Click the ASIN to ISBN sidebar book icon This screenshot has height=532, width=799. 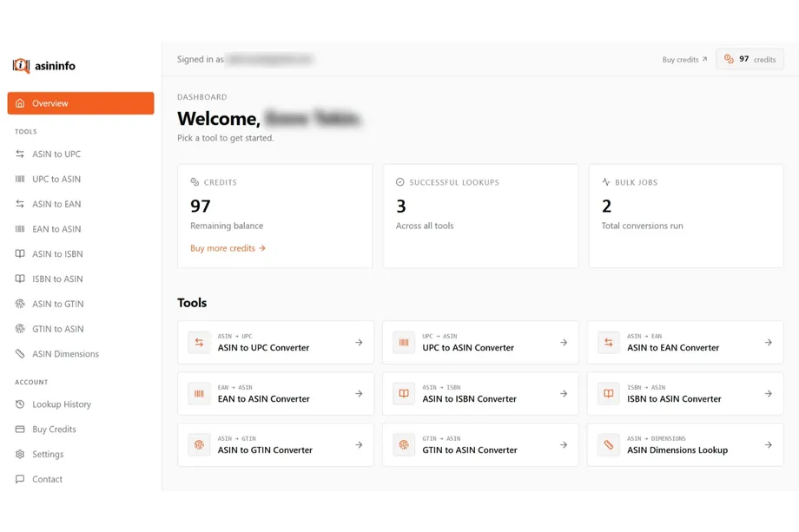coord(20,253)
